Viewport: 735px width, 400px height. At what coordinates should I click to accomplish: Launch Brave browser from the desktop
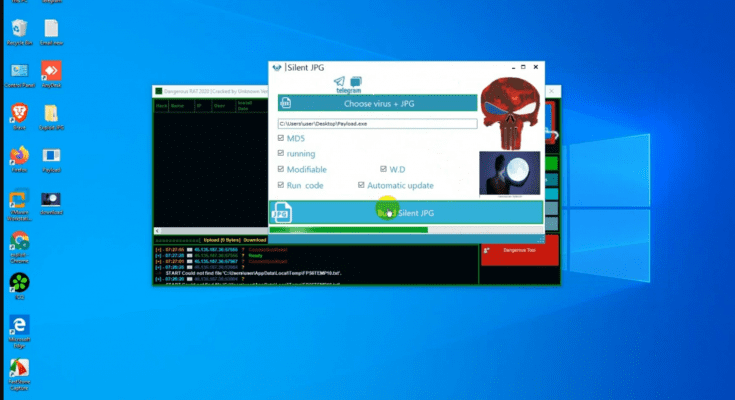tap(18, 115)
